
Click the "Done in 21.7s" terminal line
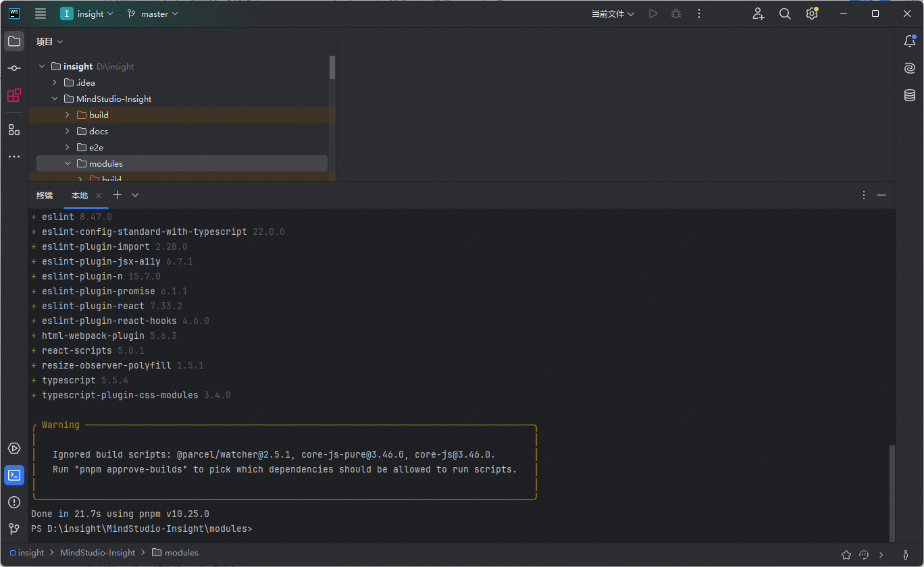[x=120, y=514]
